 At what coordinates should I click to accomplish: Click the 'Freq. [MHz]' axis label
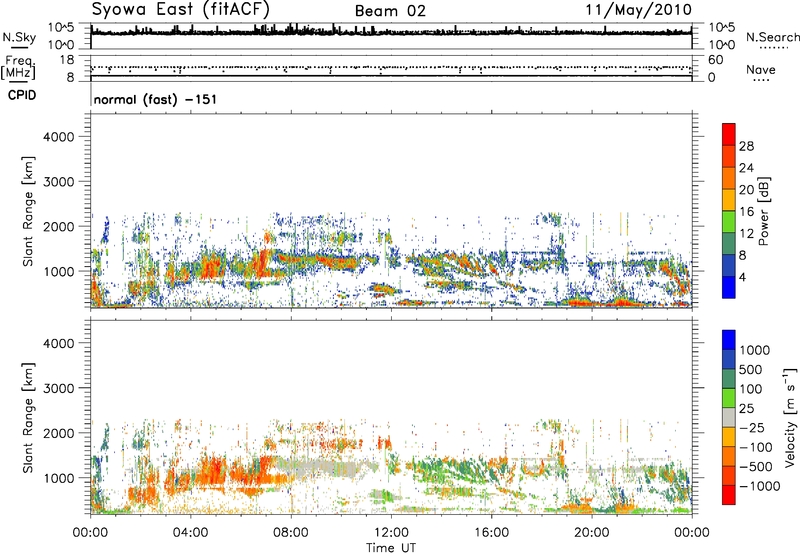[x=18, y=67]
